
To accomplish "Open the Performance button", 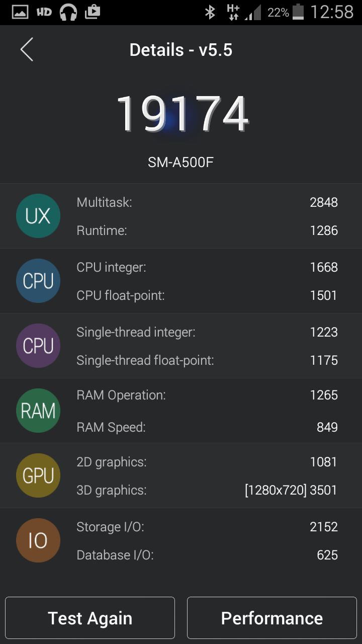I will 272,618.
